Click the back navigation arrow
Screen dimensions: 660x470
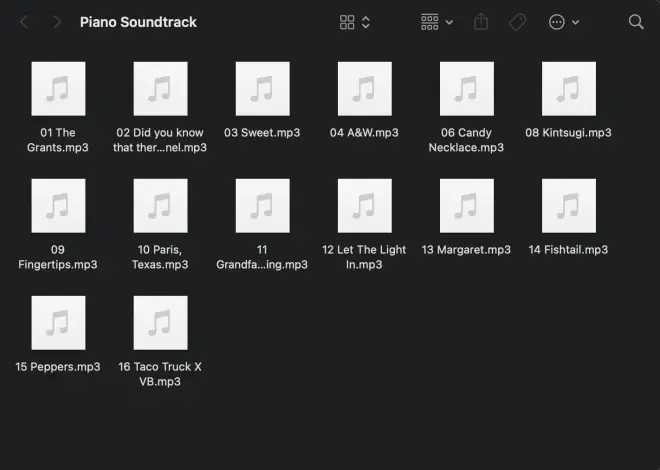pos(24,22)
